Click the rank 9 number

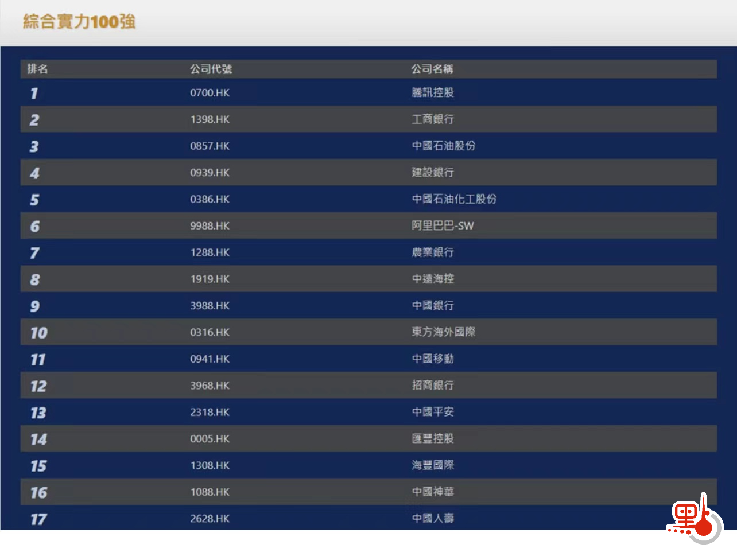click(x=35, y=306)
